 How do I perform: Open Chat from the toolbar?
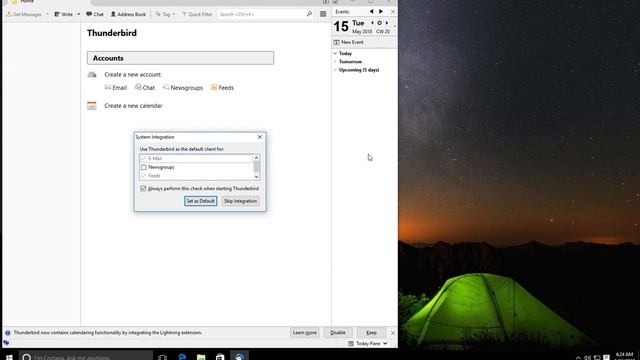click(x=95, y=14)
